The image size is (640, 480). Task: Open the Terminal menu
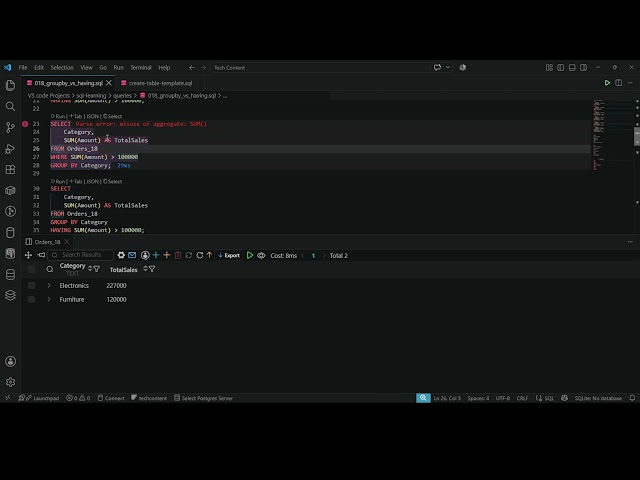[x=140, y=67]
